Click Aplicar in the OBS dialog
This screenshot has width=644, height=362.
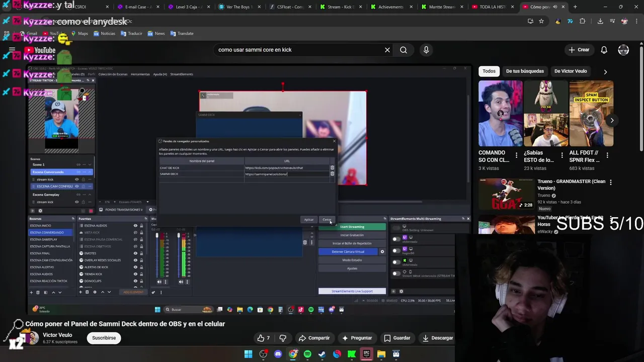308,220
